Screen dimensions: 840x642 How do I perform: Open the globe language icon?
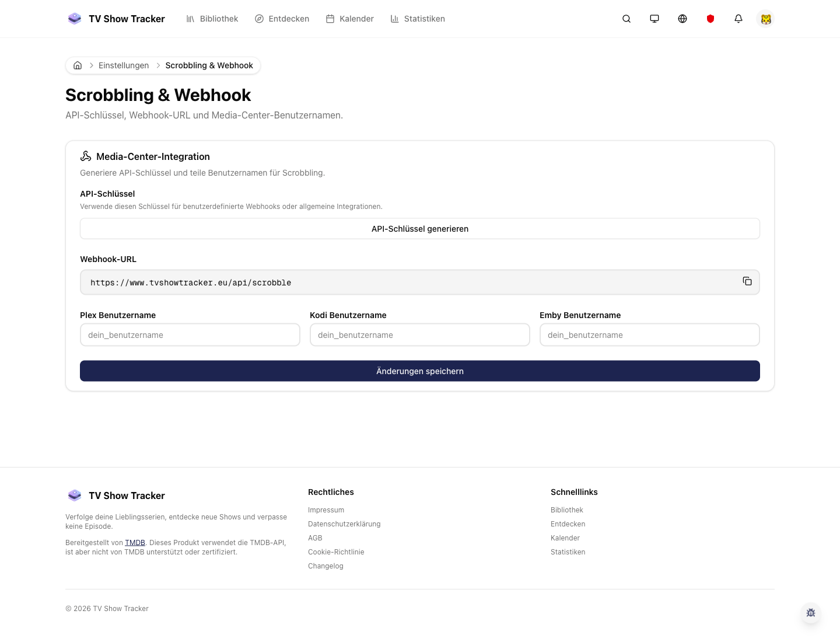tap(682, 19)
